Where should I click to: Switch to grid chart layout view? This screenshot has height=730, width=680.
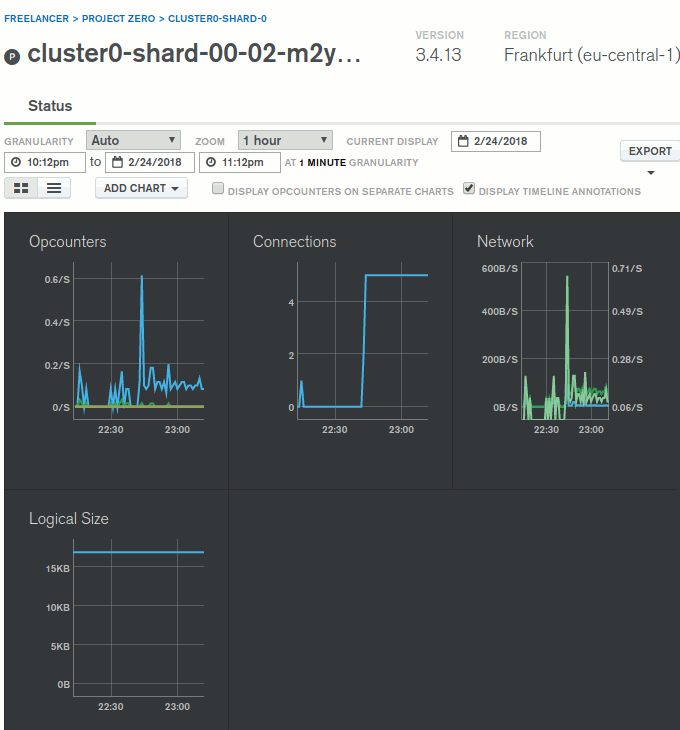pos(21,188)
